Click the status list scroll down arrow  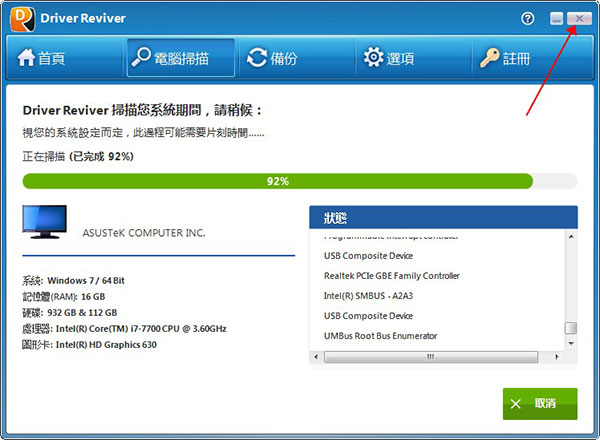coord(571,343)
